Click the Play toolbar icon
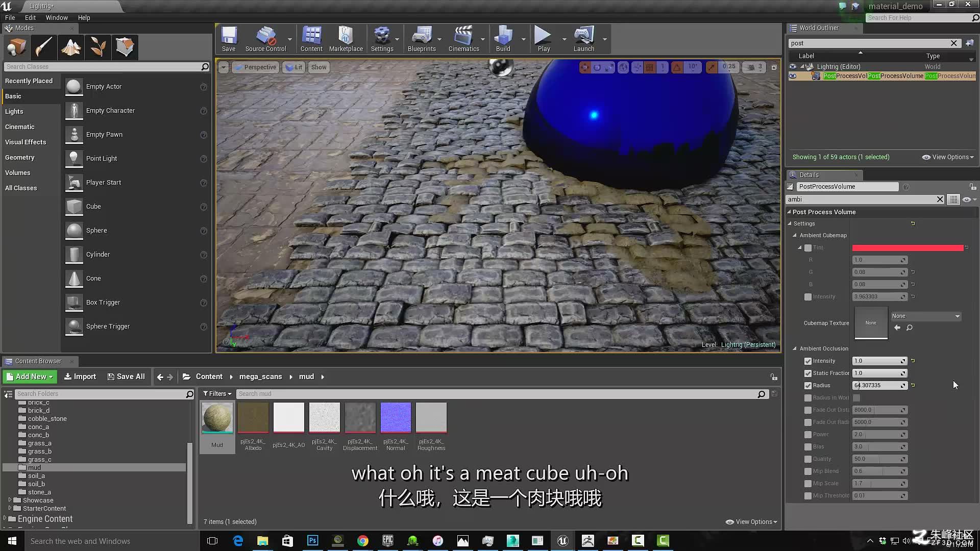980x551 pixels. point(544,39)
